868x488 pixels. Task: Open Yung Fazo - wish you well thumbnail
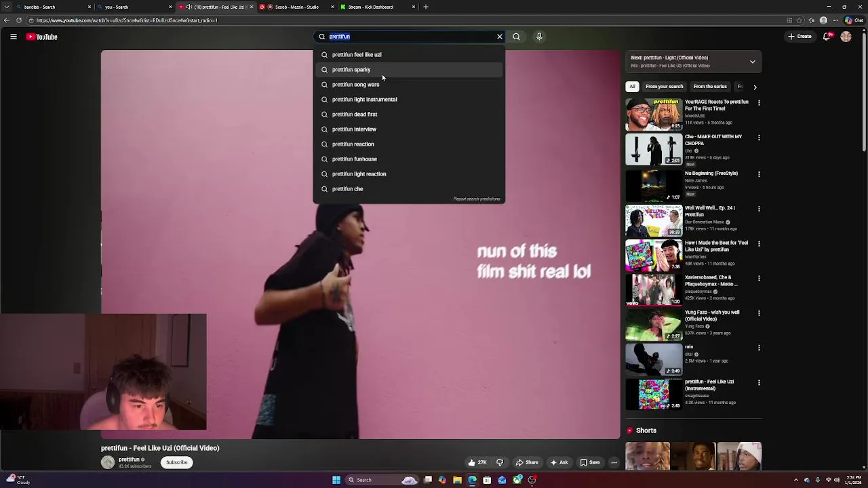pyautogui.click(x=654, y=323)
